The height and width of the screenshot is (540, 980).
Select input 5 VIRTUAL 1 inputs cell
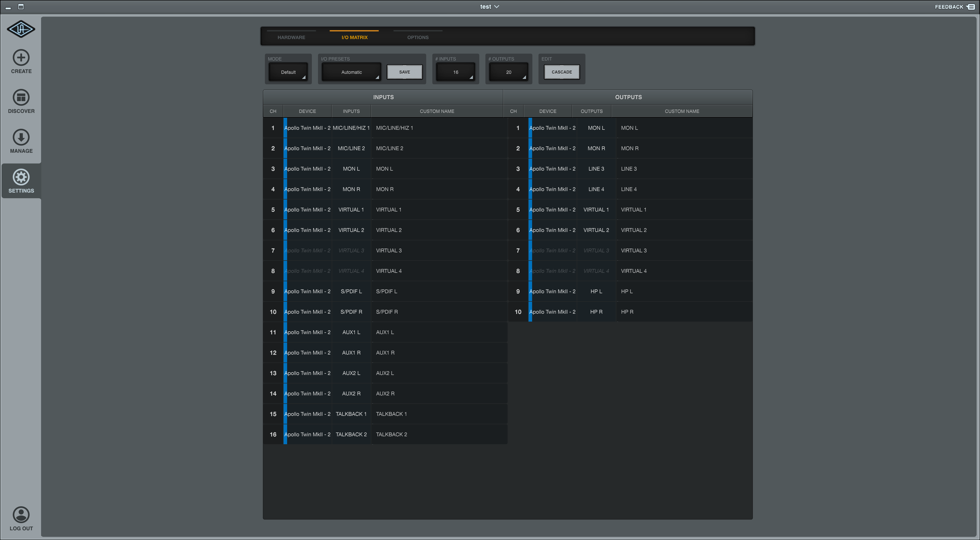pos(351,210)
